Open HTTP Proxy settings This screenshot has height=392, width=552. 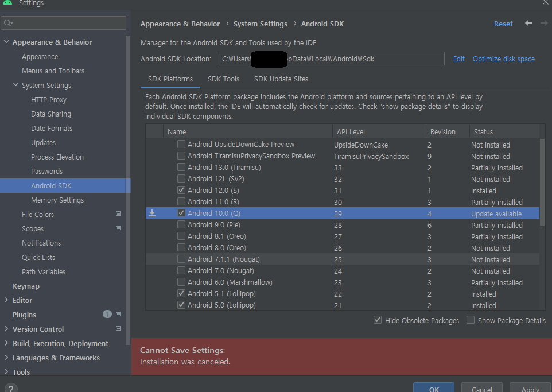(x=49, y=100)
